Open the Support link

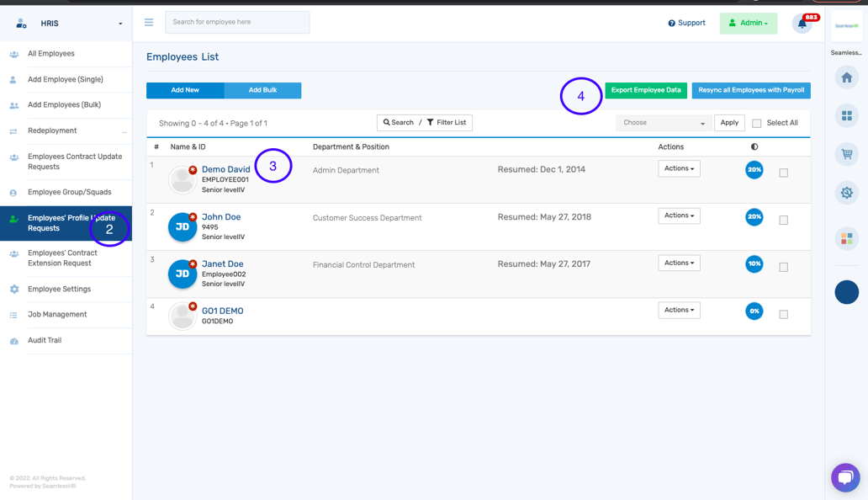coord(686,24)
